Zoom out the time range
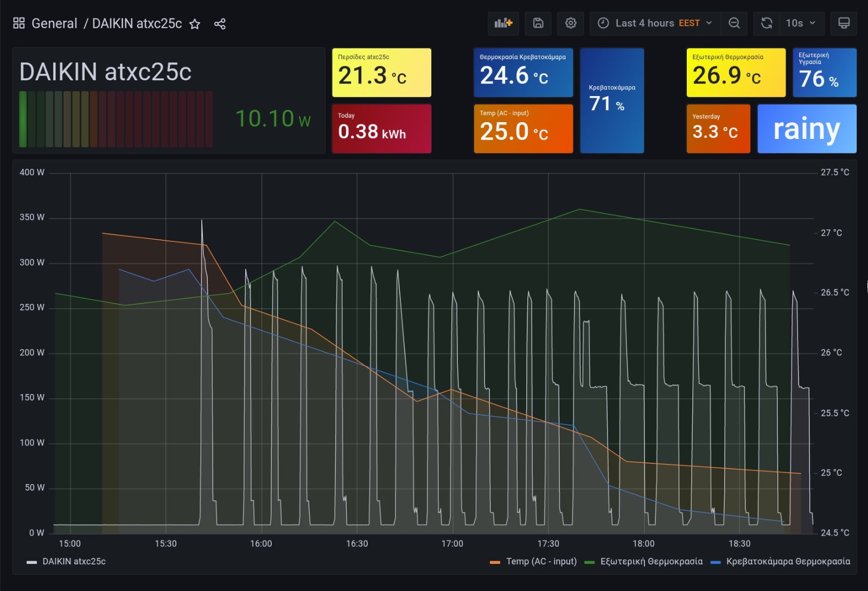Screen dimensions: 868x591 [734, 23]
